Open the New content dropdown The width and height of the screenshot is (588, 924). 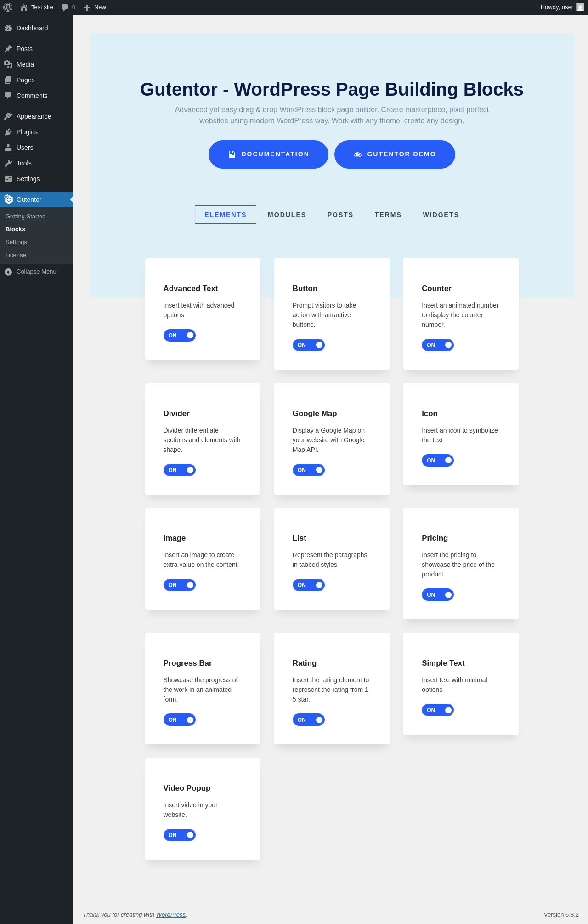pyautogui.click(x=95, y=7)
